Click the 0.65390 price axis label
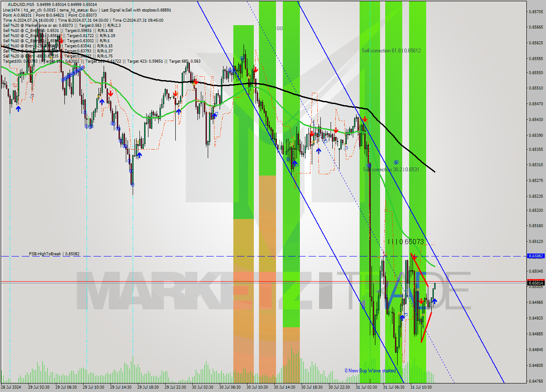The width and height of the screenshot is (546, 392). tap(536, 135)
